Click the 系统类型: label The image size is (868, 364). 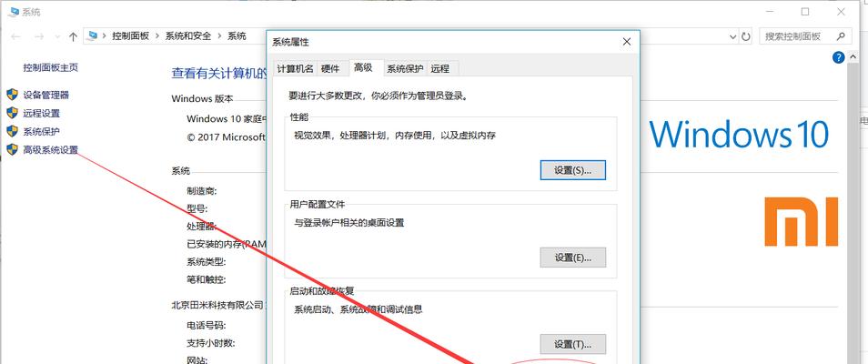[206, 261]
